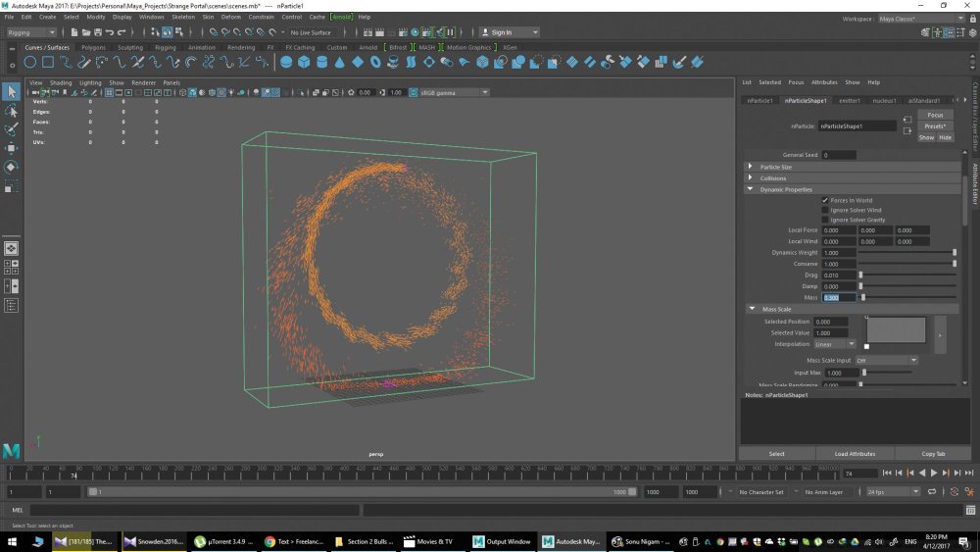Click the Sign In button
The image size is (980, 552).
point(509,32)
